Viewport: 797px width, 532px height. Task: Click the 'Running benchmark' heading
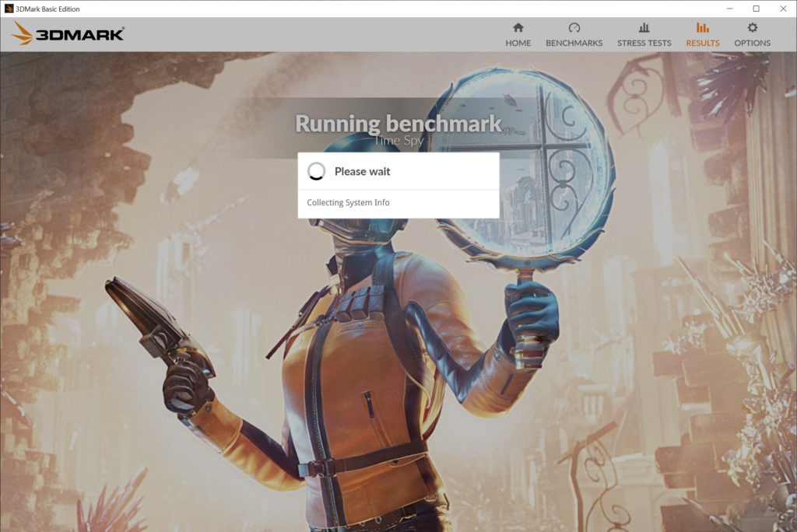398,124
